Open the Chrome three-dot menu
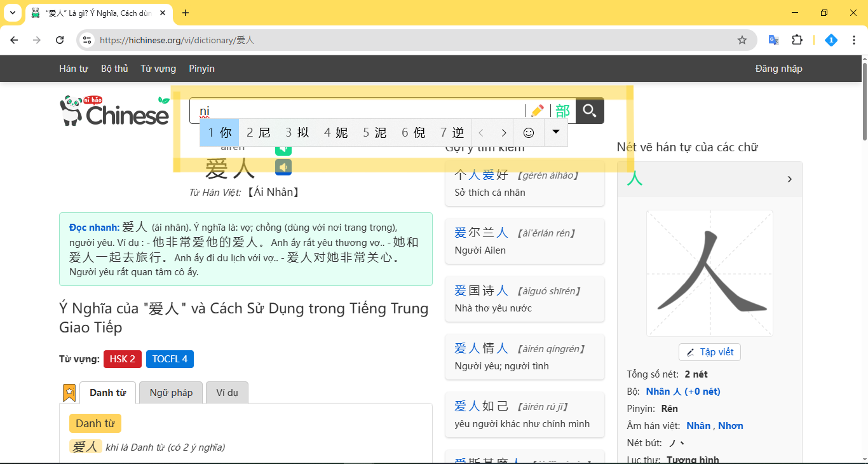The height and width of the screenshot is (464, 868). click(854, 40)
